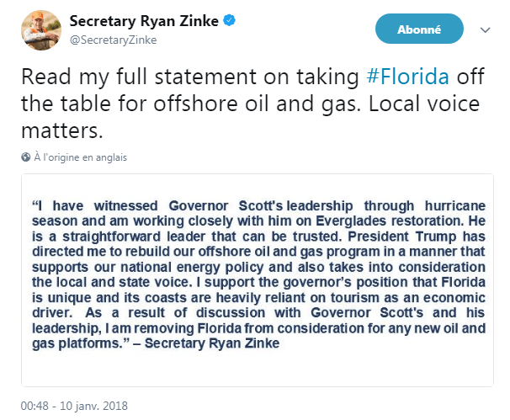Click 'gas platforms' in the statement image
The image size is (510, 420).
[x=72, y=343]
